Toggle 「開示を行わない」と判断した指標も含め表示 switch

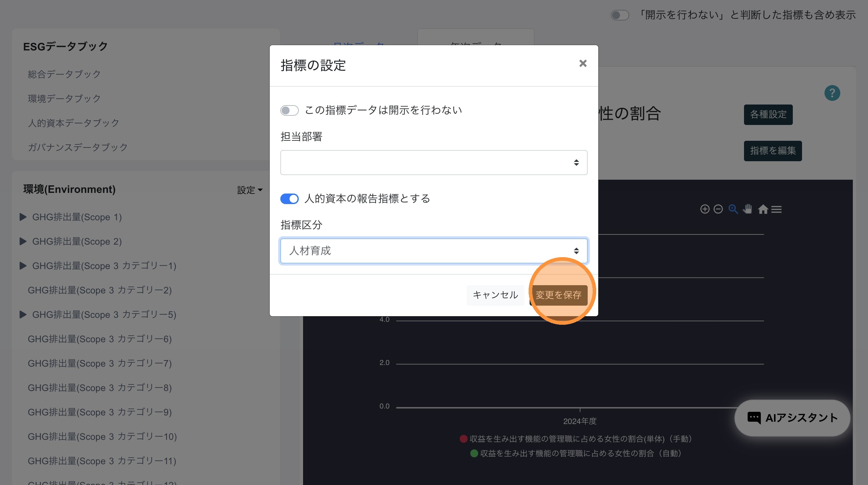[x=620, y=15]
